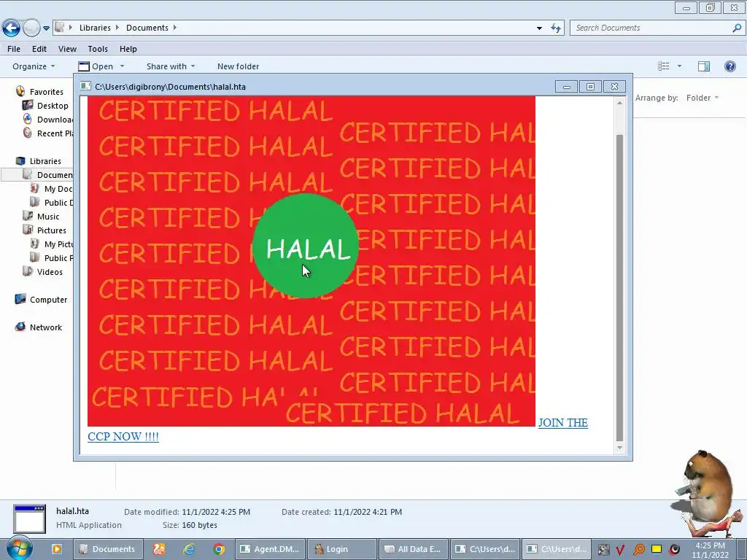Switch to Login taskbar window
This screenshot has height=560, width=747.
pos(342,549)
